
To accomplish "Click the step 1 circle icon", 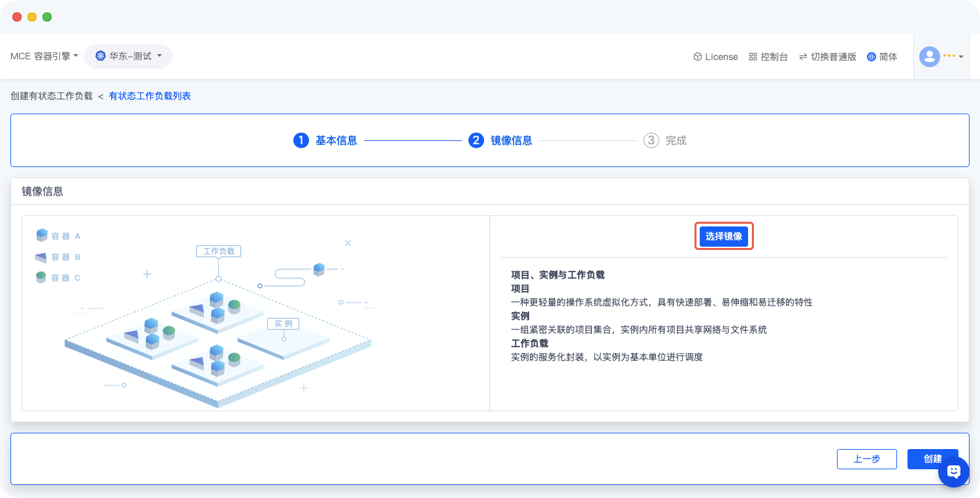I will click(301, 140).
